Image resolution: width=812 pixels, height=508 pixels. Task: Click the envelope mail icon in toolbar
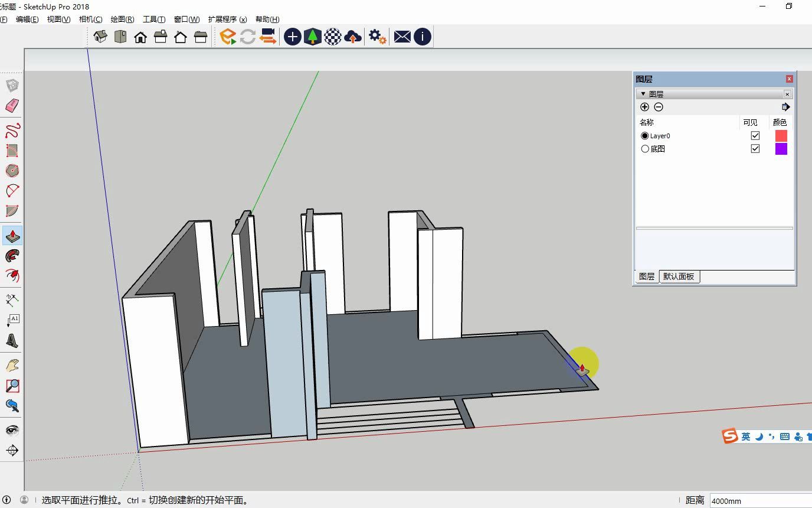click(402, 37)
